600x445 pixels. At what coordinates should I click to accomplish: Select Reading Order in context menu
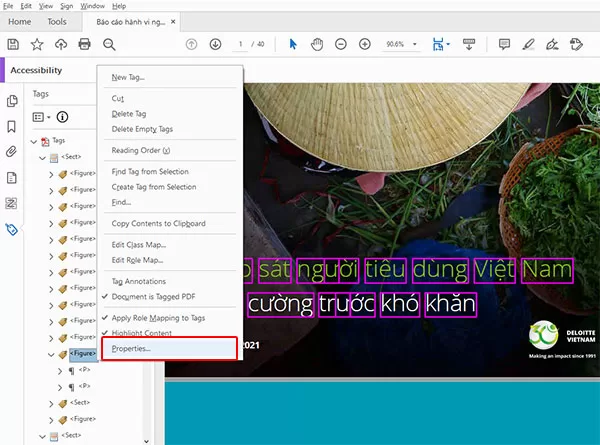point(141,150)
